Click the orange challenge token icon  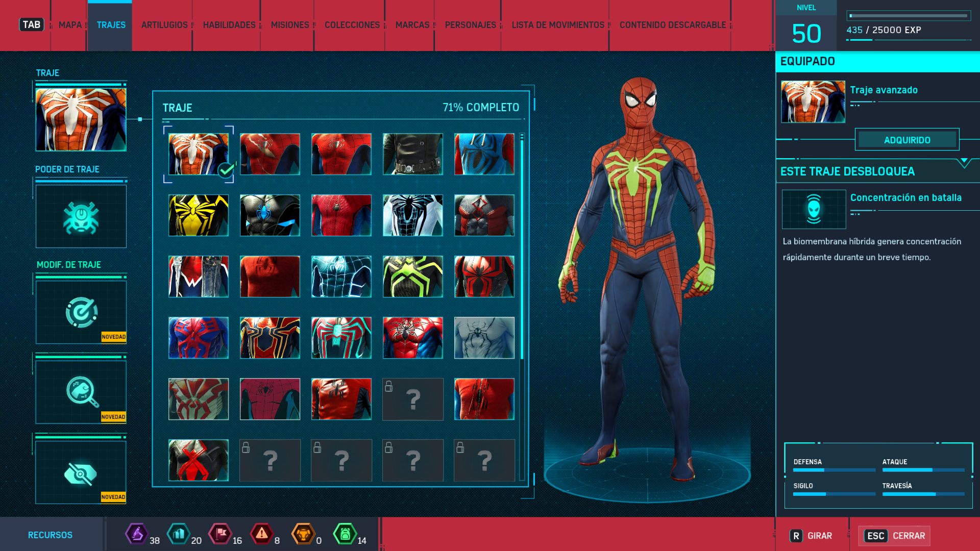303,534
